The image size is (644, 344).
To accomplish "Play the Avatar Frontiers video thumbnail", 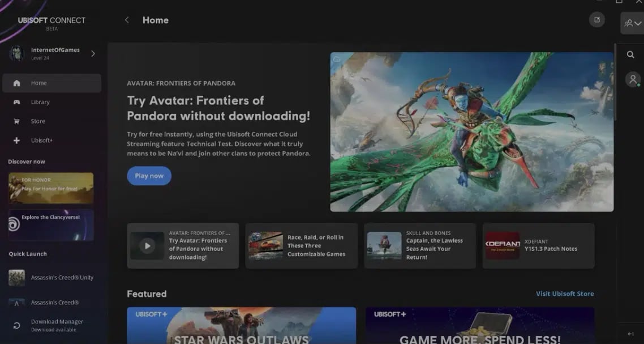I will click(x=148, y=246).
